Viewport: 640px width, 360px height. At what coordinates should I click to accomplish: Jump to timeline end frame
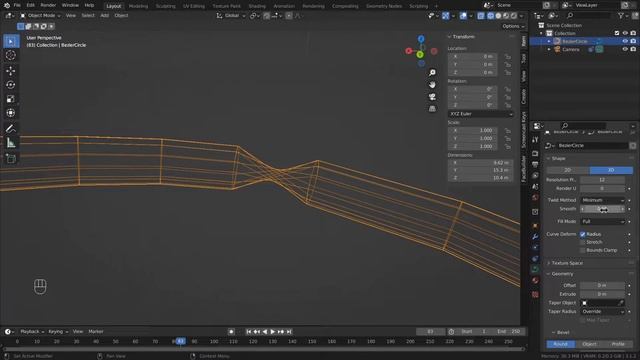click(289, 332)
